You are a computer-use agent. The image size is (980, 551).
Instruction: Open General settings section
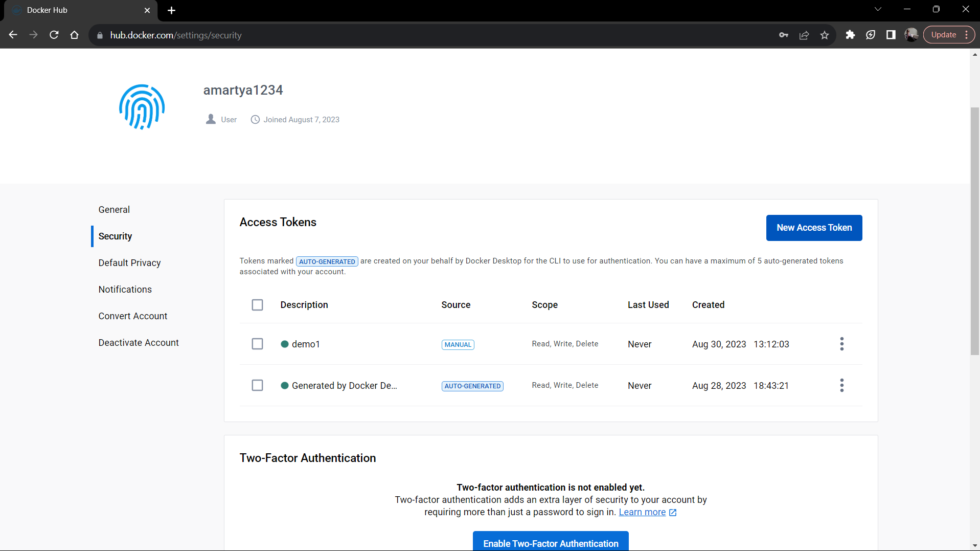coord(114,210)
